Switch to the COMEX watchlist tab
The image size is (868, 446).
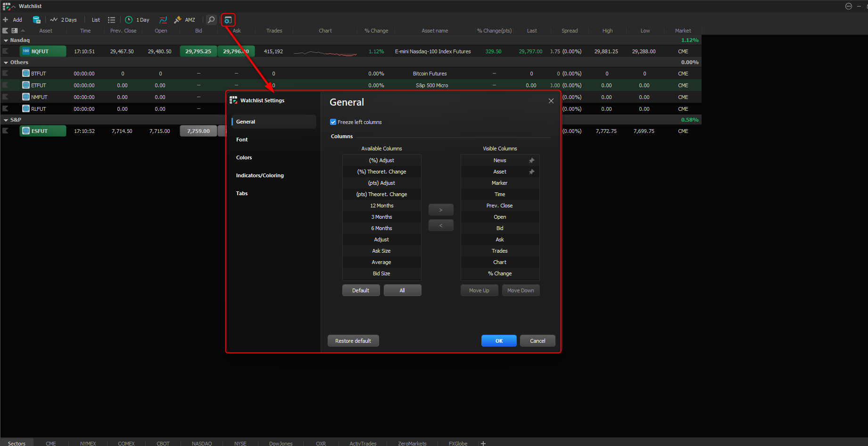[126, 443]
